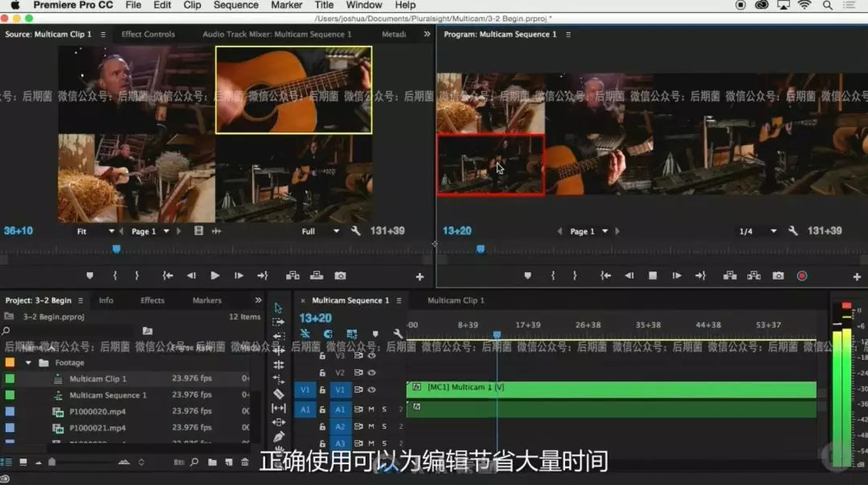Open the Sequence menu
Image resolution: width=868 pixels, height=485 pixels.
[235, 5]
